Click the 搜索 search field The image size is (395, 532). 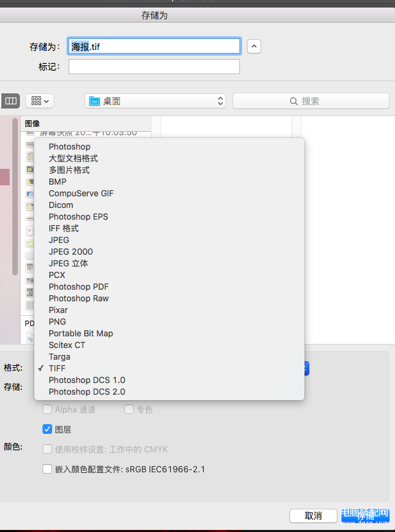tap(311, 101)
